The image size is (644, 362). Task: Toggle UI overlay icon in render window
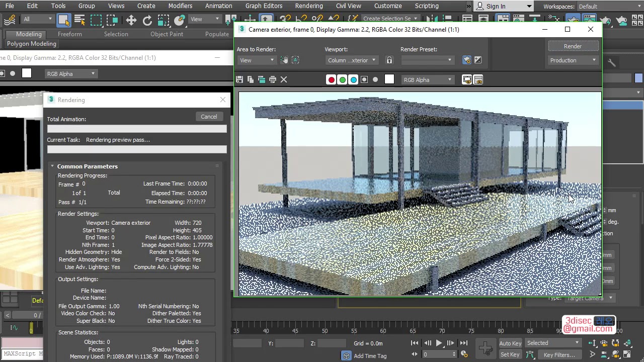click(x=467, y=79)
